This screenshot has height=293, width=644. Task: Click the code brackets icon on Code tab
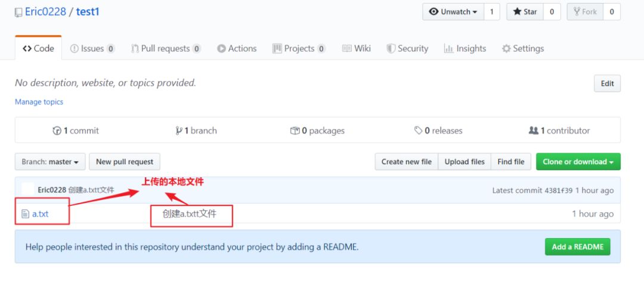point(27,48)
